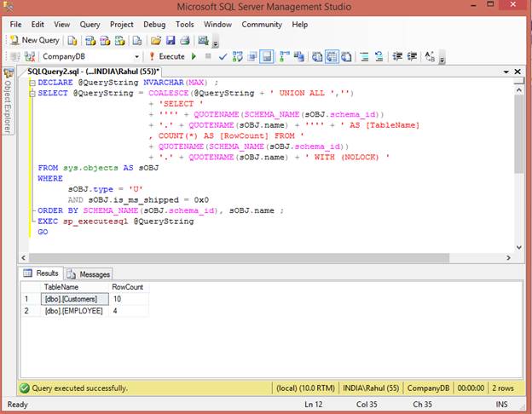The image size is (532, 414).
Task: Click the Open File folder icon
Action: tap(156, 40)
